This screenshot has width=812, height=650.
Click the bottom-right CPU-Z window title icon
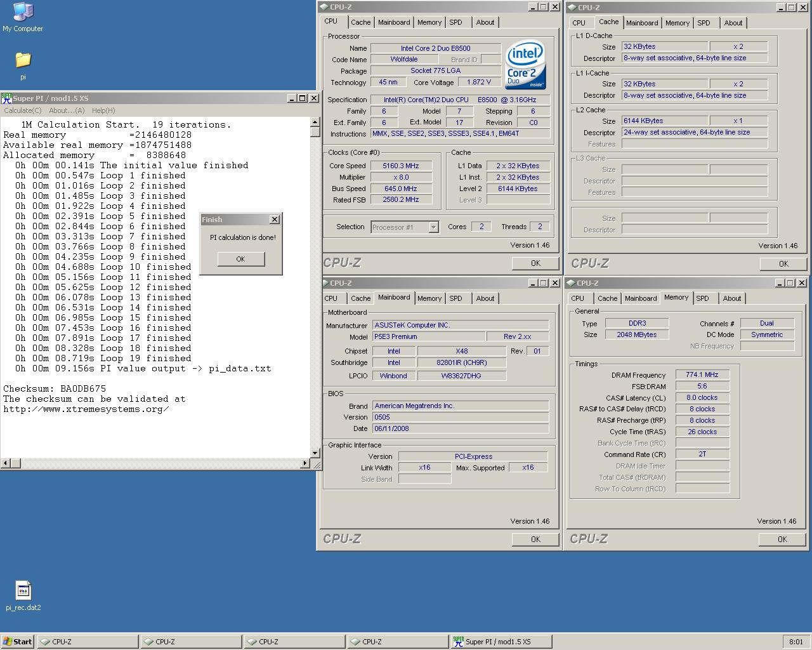tap(570, 283)
